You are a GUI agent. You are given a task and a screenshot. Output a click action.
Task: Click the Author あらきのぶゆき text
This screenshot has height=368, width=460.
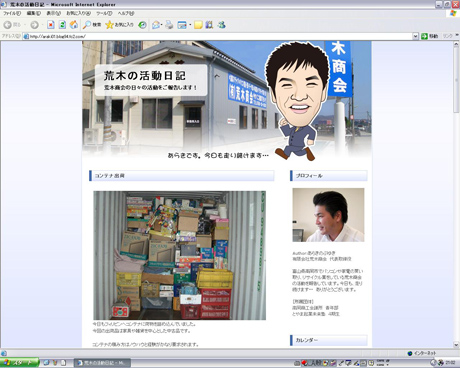click(x=314, y=253)
